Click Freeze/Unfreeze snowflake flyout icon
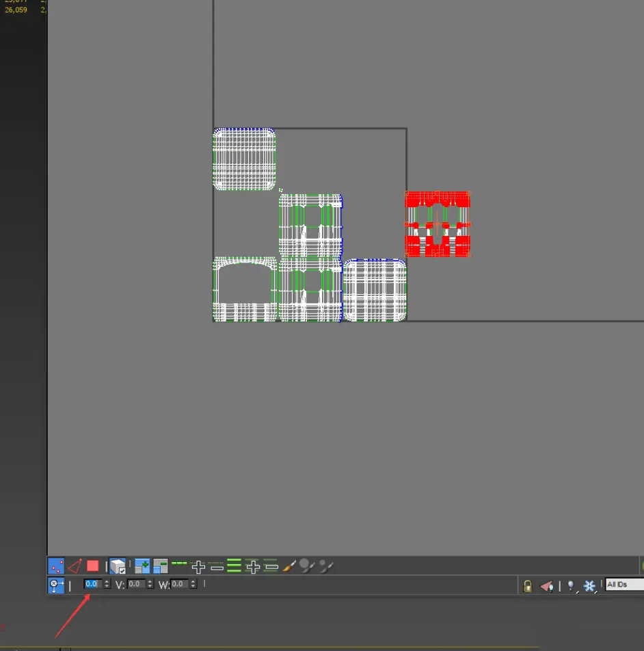This screenshot has height=651, width=644. 589,586
